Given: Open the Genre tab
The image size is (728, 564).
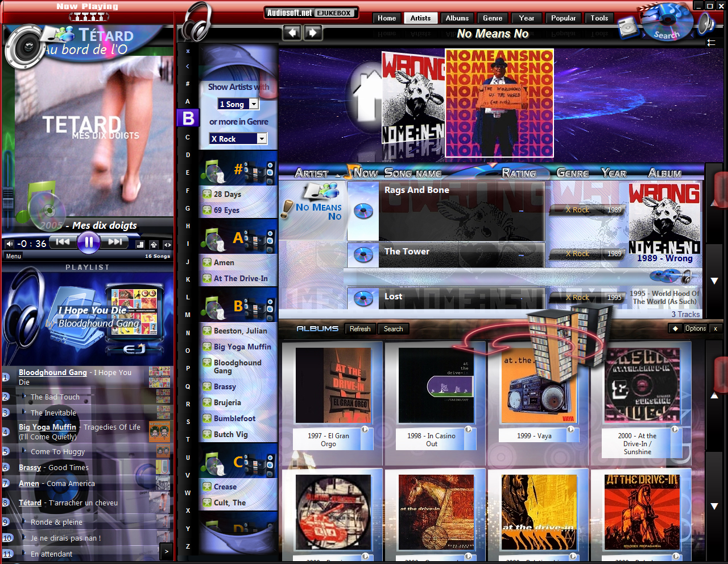Looking at the screenshot, I should coord(492,18).
